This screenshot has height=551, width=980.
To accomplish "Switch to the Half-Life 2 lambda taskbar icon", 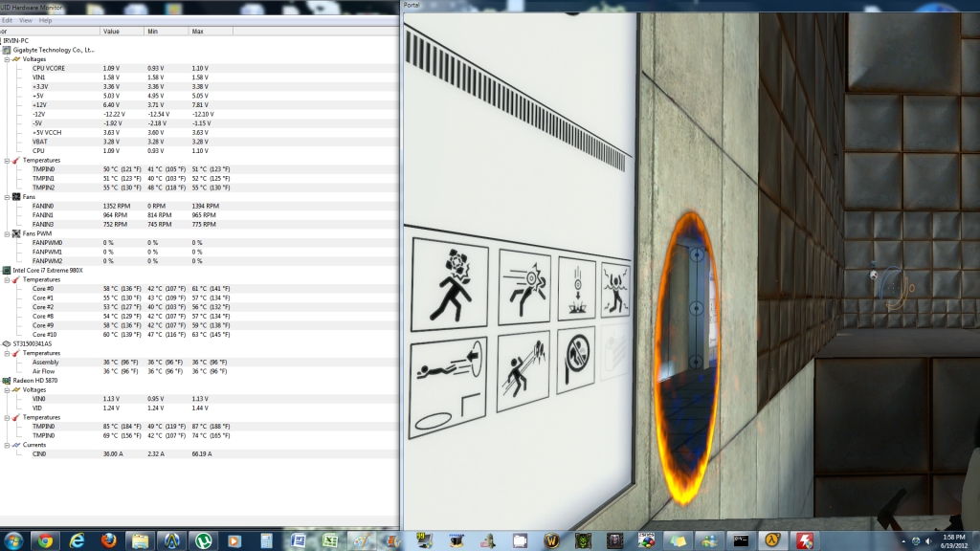I will [x=772, y=541].
